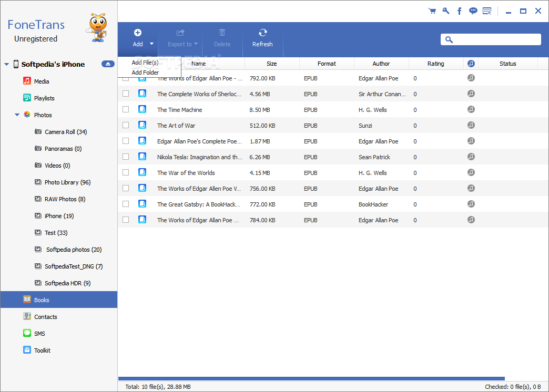Click the search magnifier icon

click(x=449, y=40)
